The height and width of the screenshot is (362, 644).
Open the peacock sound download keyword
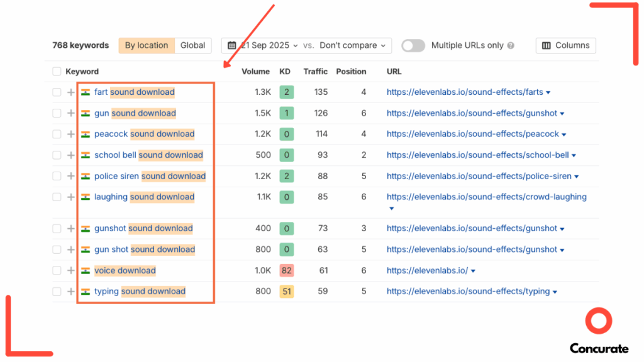click(145, 134)
